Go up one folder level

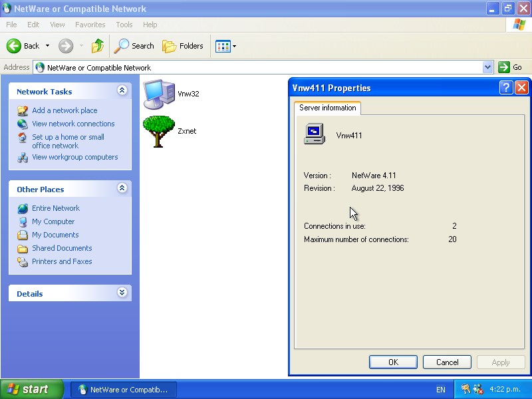(x=98, y=46)
